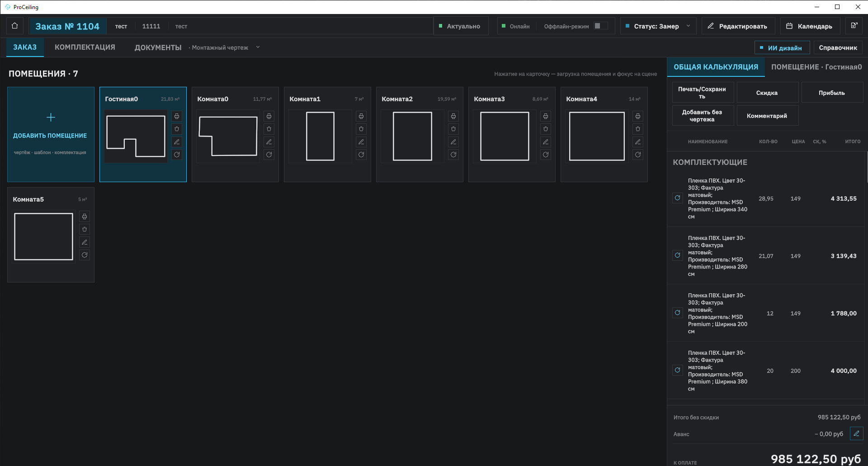Refresh the Комната1 room card
The width and height of the screenshot is (868, 466).
point(361,155)
